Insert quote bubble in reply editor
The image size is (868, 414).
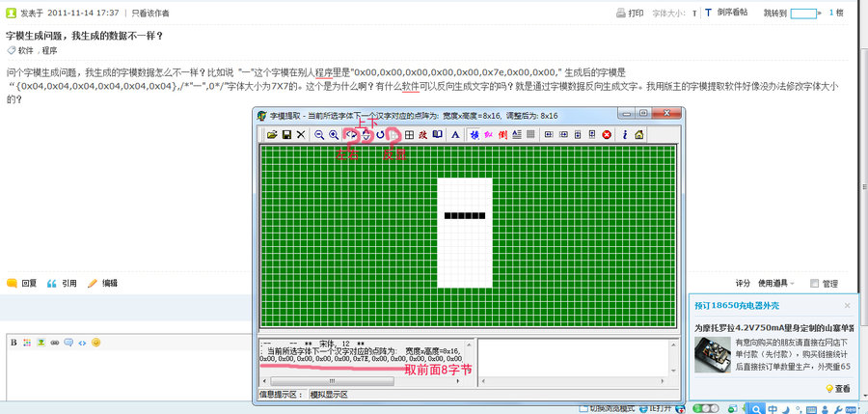point(68,343)
